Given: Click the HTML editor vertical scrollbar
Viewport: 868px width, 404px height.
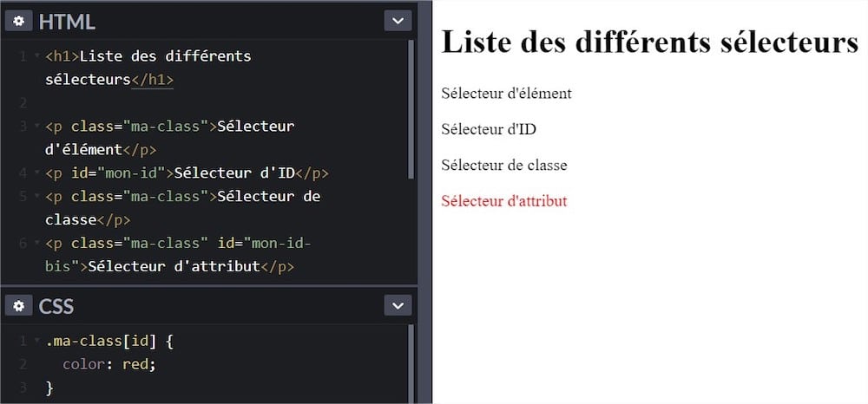Looking at the screenshot, I should [411, 108].
